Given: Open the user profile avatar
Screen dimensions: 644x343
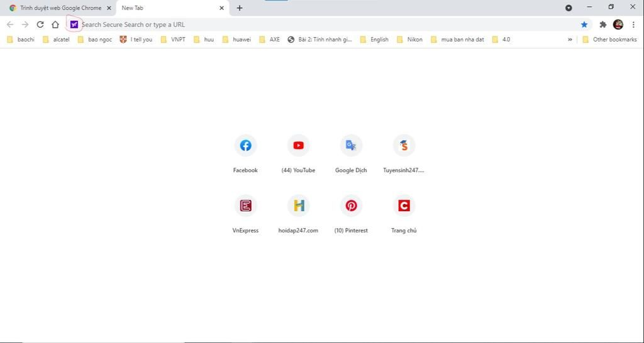Looking at the screenshot, I should [618, 24].
